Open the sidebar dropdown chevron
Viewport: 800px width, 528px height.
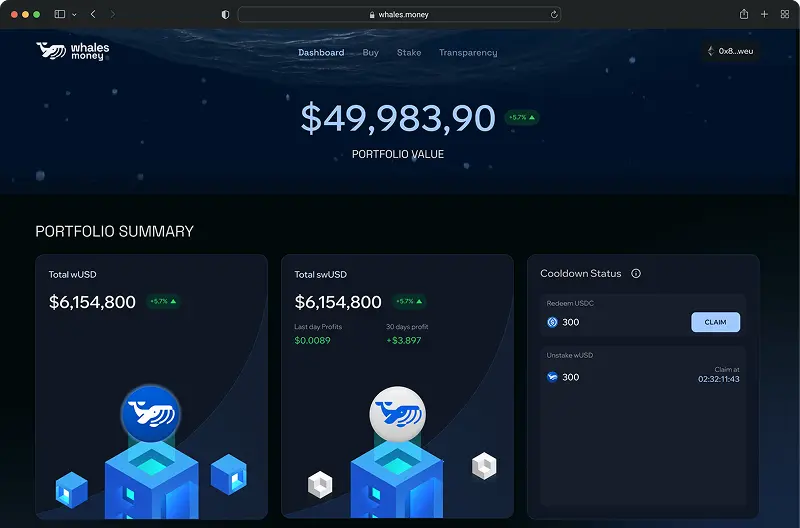click(74, 15)
